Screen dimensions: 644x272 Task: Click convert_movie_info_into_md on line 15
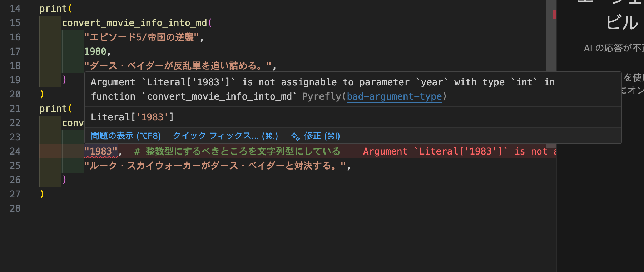tap(134, 23)
